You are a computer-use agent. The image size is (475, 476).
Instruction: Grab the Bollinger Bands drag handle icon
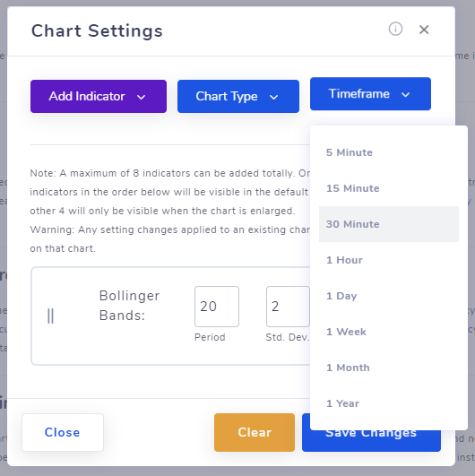pyautogui.click(x=51, y=316)
